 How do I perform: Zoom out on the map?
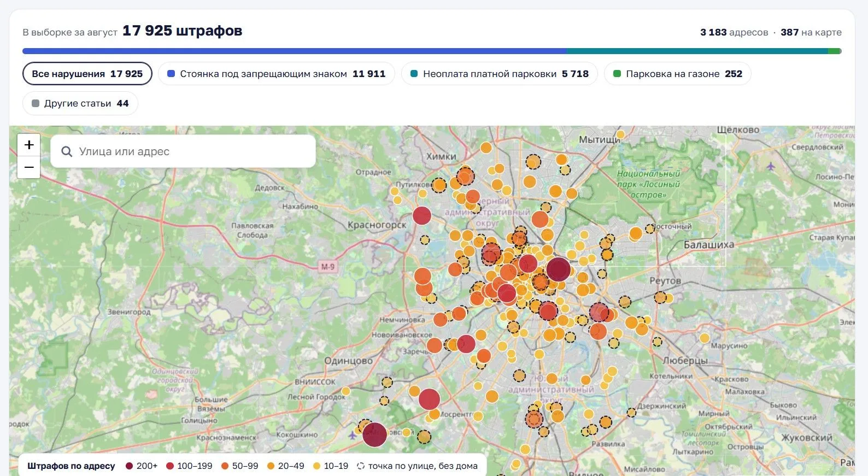pos(29,167)
